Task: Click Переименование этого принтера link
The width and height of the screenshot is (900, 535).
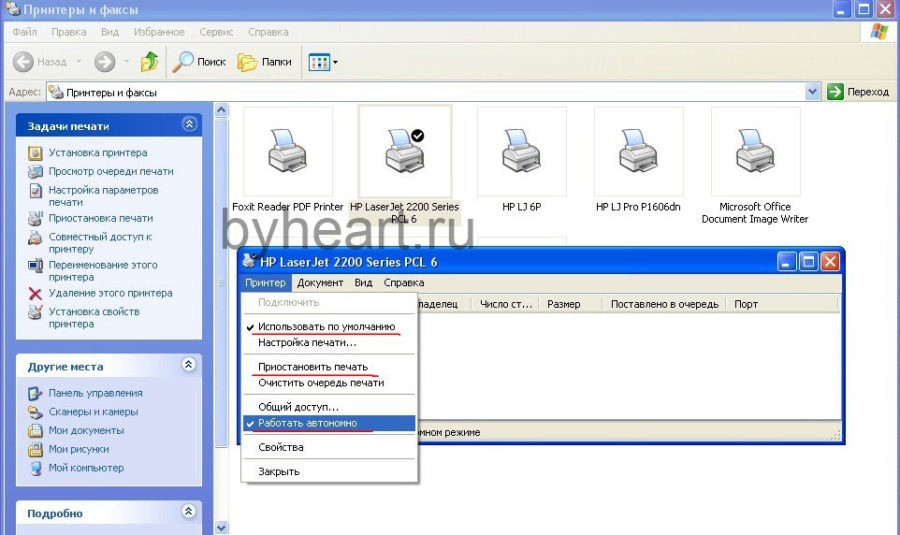Action: pos(103,271)
